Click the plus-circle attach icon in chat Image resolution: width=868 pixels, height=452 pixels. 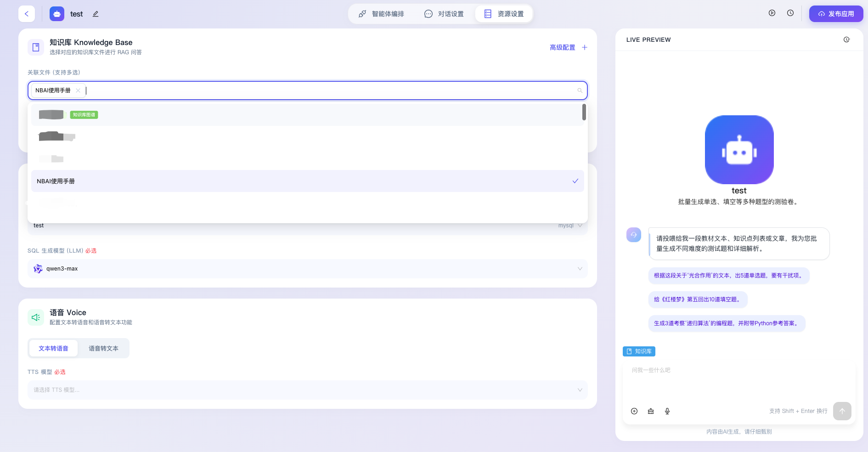point(634,411)
